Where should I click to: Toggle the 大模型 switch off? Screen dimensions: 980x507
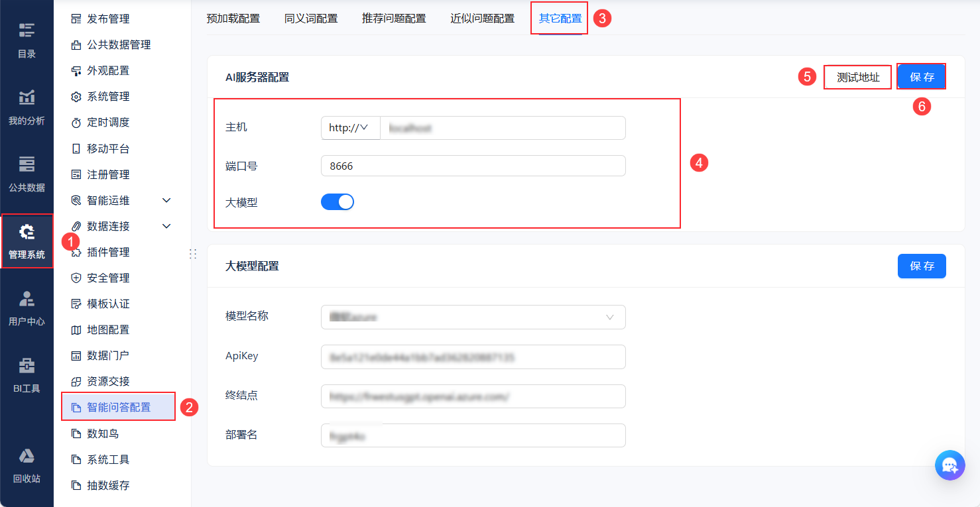[x=337, y=202]
